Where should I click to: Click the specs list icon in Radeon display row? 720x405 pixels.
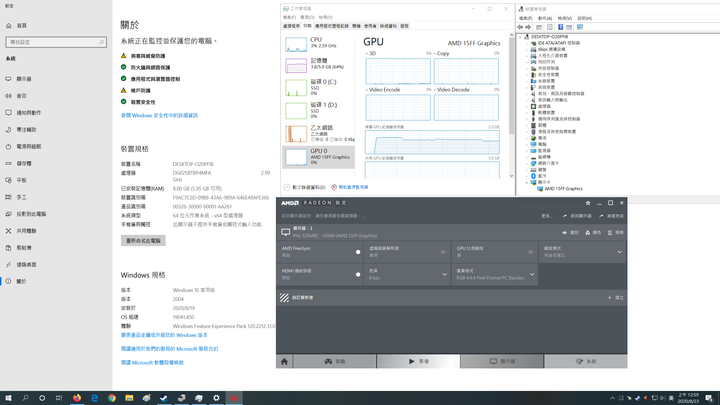click(610, 233)
